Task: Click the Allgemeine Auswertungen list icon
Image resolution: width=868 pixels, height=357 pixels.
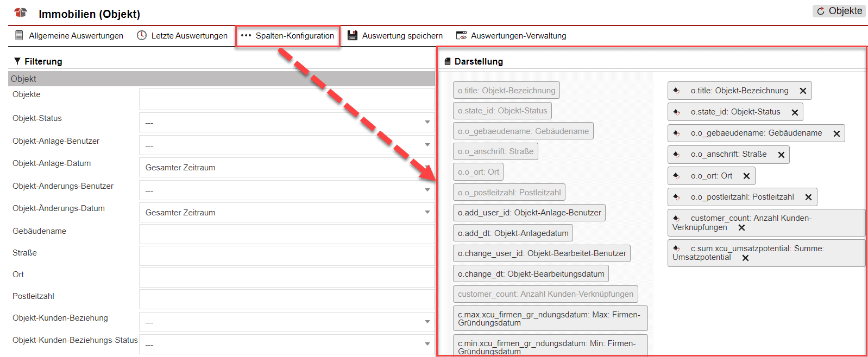Action: 19,36
